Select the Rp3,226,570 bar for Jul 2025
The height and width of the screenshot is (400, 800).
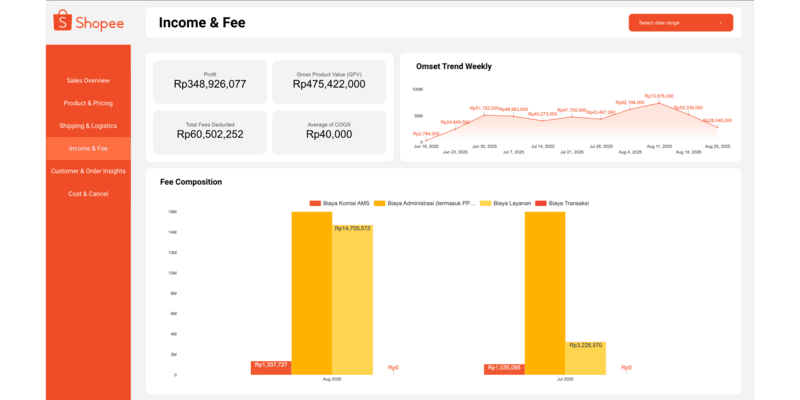click(x=585, y=358)
